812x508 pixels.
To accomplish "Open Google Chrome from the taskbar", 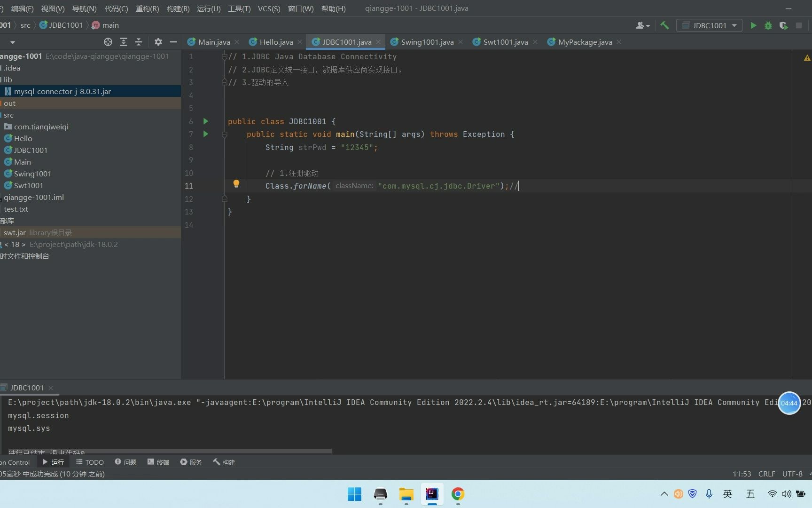I will [x=458, y=494].
